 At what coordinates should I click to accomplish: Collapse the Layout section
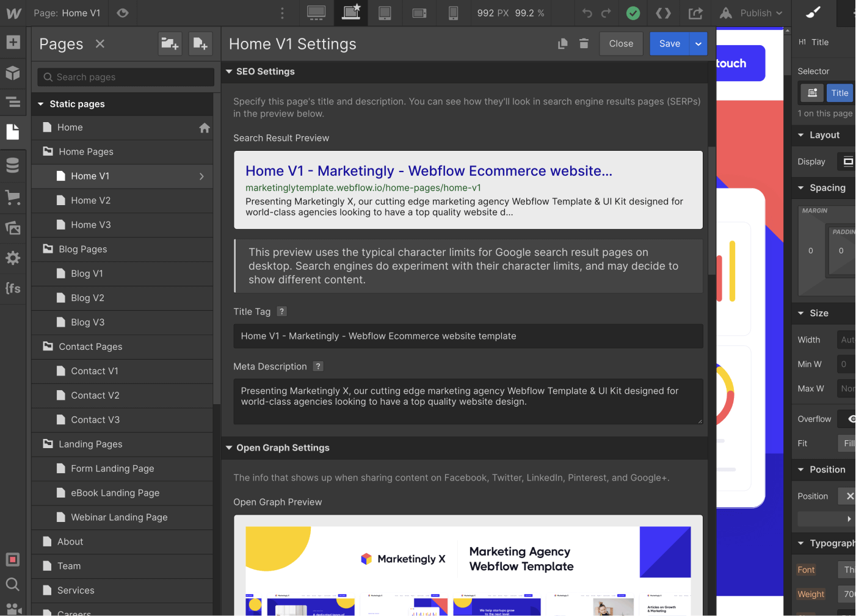tap(801, 135)
